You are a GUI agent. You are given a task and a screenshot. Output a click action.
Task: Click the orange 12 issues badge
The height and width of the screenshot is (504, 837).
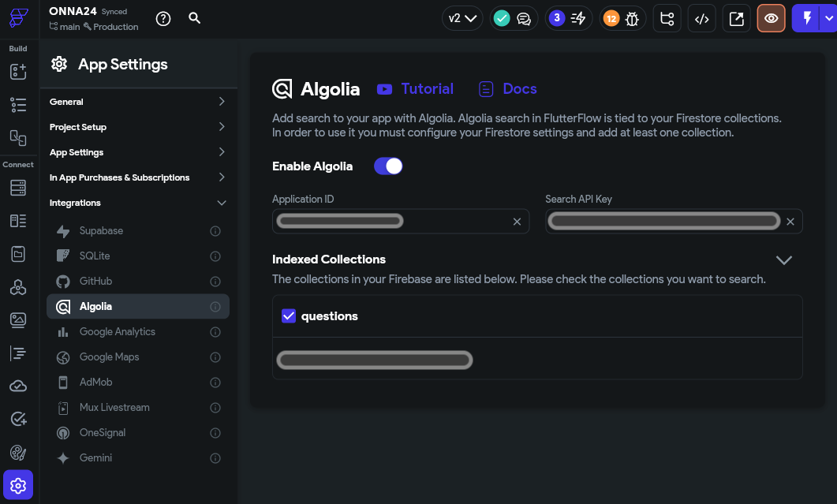pos(611,19)
